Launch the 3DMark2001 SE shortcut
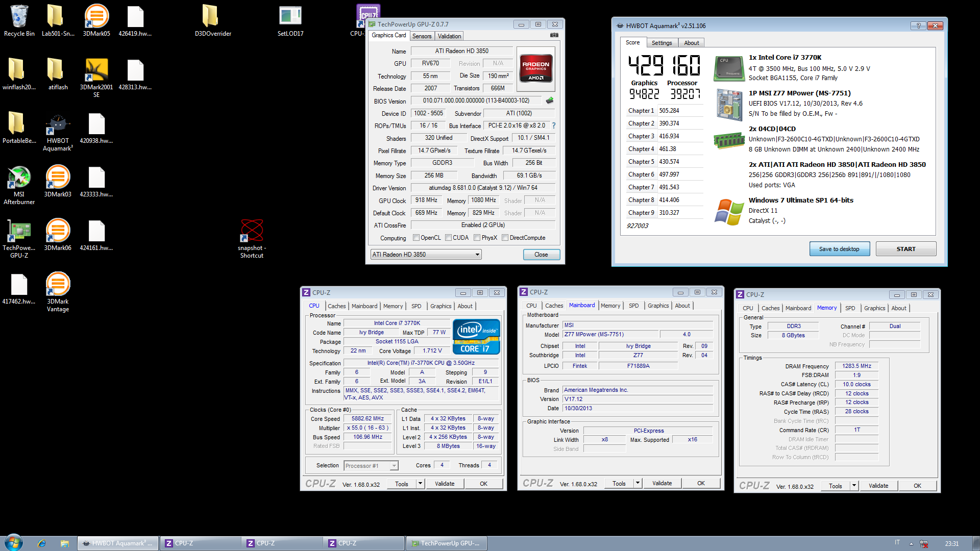 96,77
